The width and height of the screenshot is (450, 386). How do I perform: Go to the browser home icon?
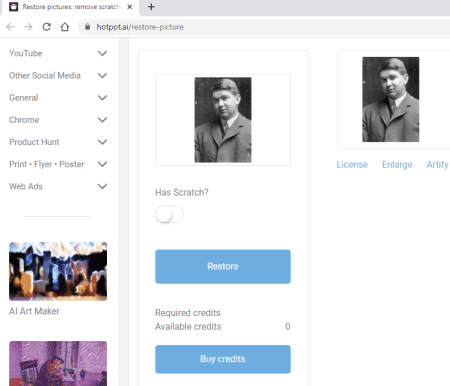tap(65, 27)
